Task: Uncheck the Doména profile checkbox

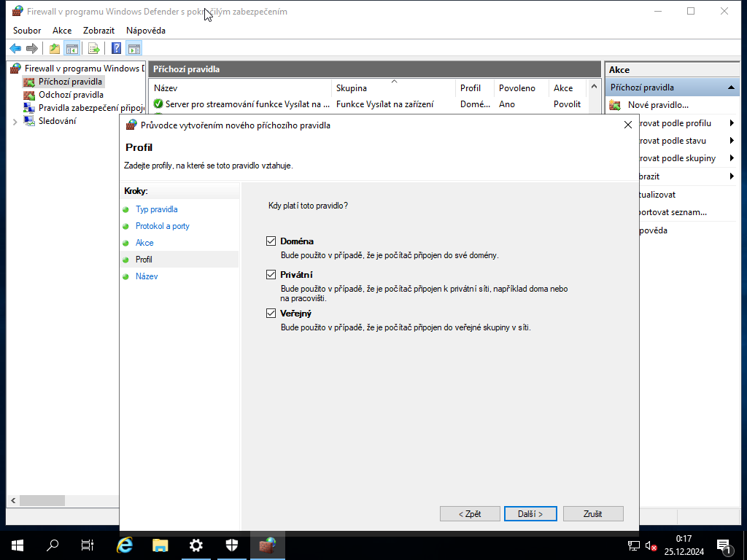Action: point(271,241)
